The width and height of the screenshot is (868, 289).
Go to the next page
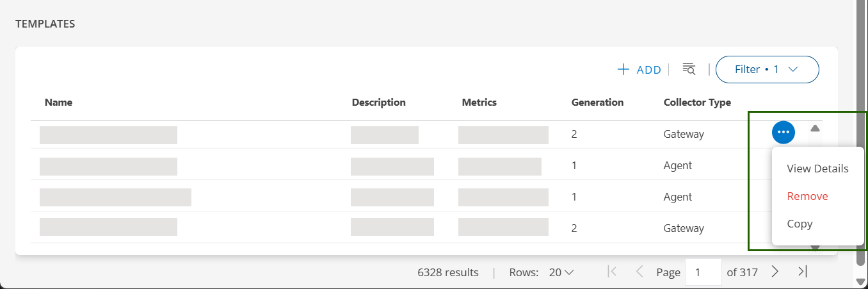(775, 272)
